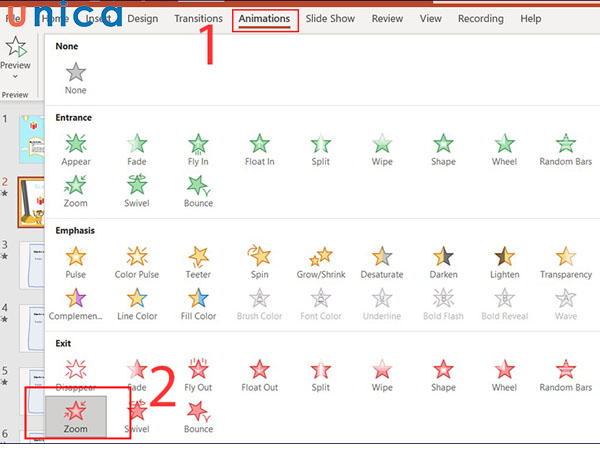Image resolution: width=600 pixels, height=450 pixels.
Task: Select the Color Pulse emphasis effect
Action: [137, 262]
